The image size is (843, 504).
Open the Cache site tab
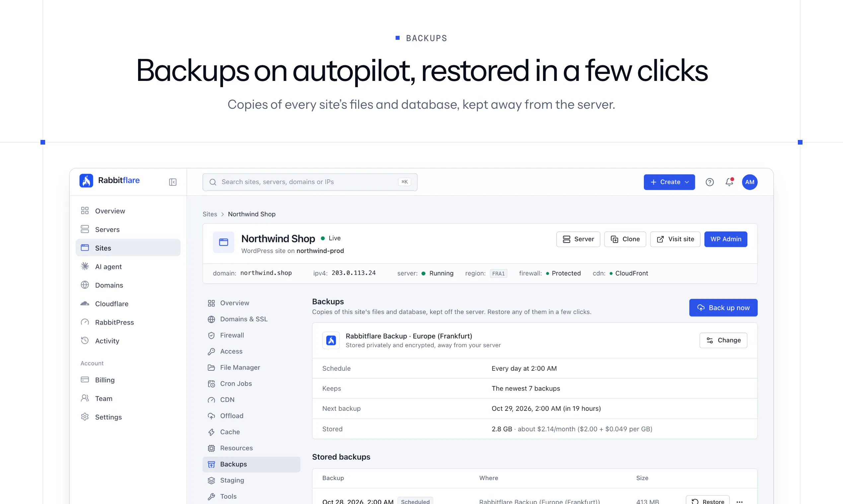pyautogui.click(x=251, y=432)
